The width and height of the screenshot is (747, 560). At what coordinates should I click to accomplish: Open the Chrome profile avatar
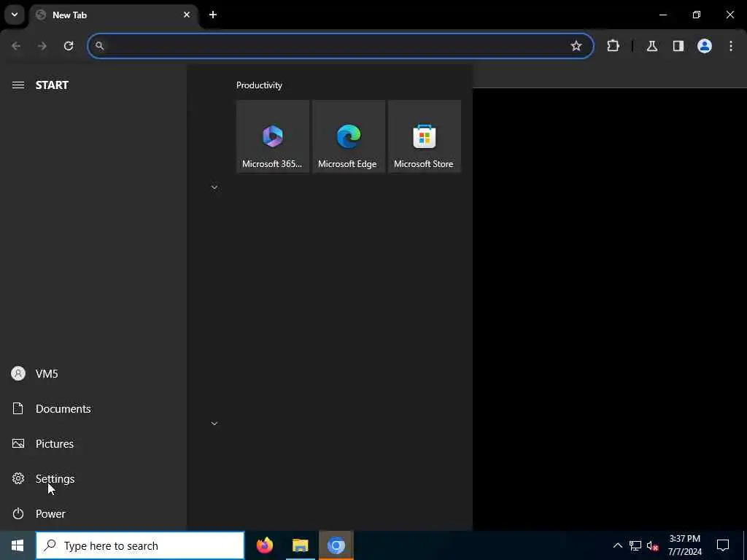click(705, 46)
